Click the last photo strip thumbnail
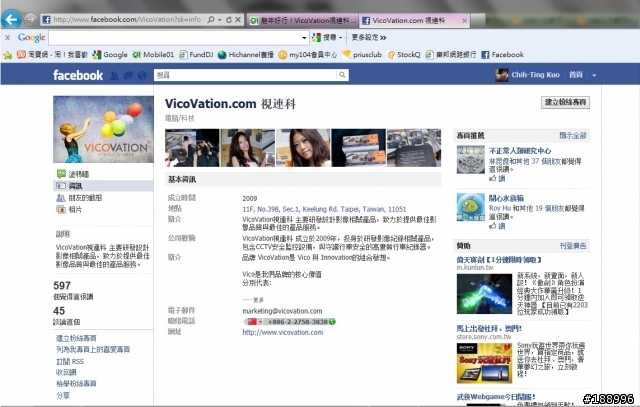This screenshot has width=640, height=407. click(x=414, y=148)
